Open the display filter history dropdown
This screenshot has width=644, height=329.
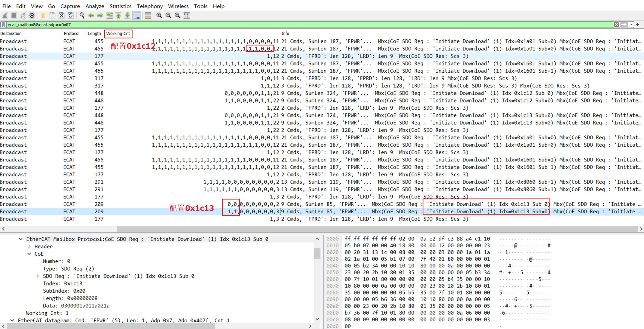pos(632,25)
